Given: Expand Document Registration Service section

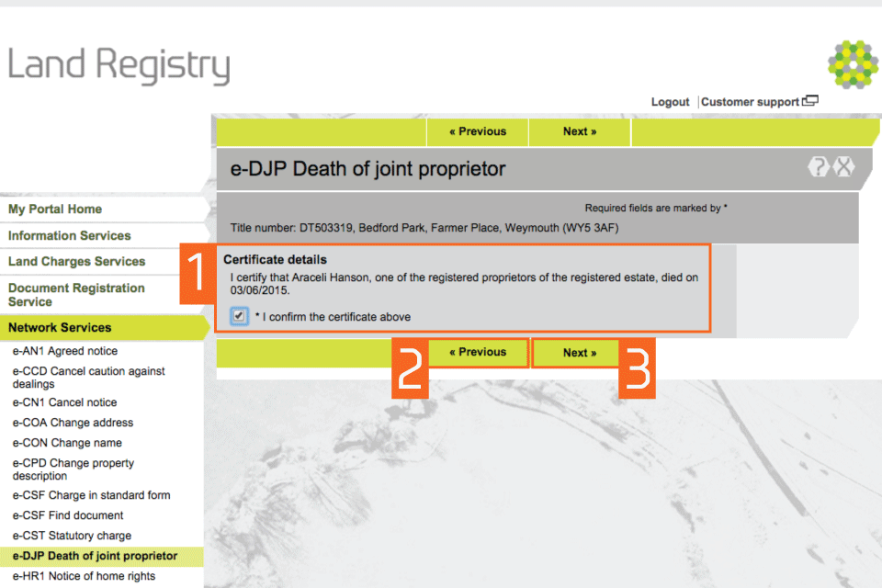Looking at the screenshot, I should (76, 294).
